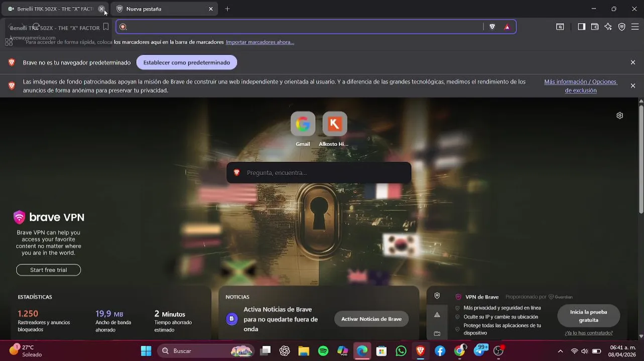Open the Windows Start menu

point(146,351)
